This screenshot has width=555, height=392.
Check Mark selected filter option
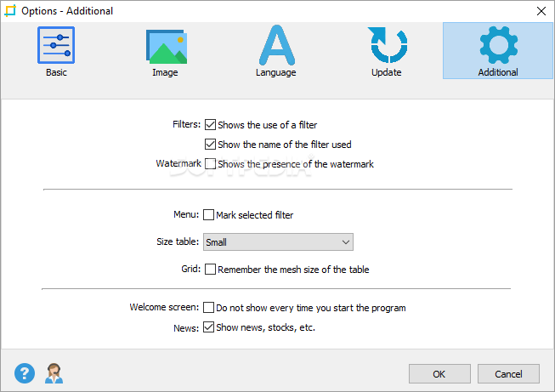pos(208,214)
